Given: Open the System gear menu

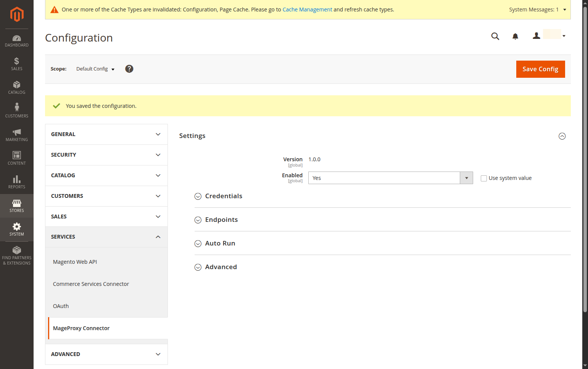Looking at the screenshot, I should pos(17,229).
